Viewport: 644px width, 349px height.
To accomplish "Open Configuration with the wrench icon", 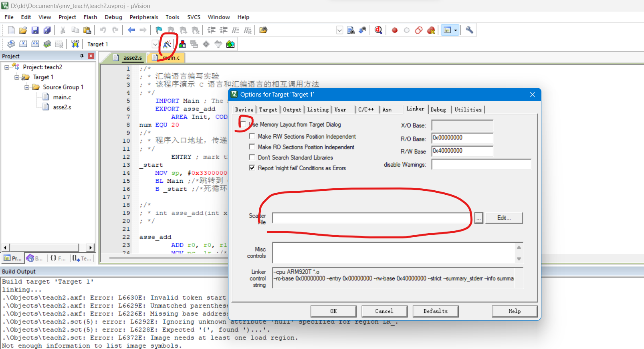I will [x=469, y=30].
